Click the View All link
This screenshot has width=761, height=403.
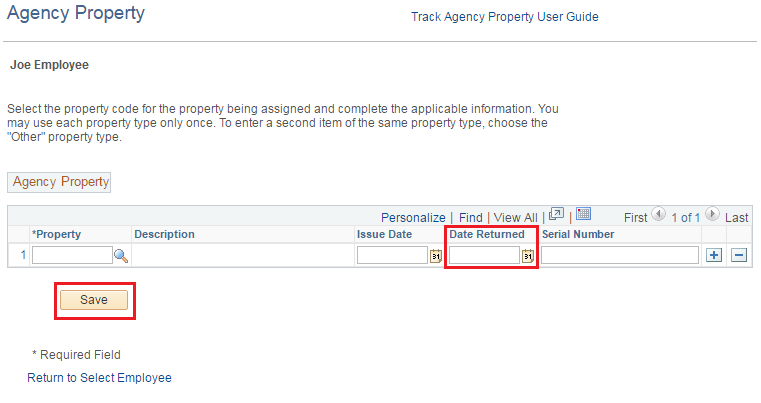tap(515, 217)
